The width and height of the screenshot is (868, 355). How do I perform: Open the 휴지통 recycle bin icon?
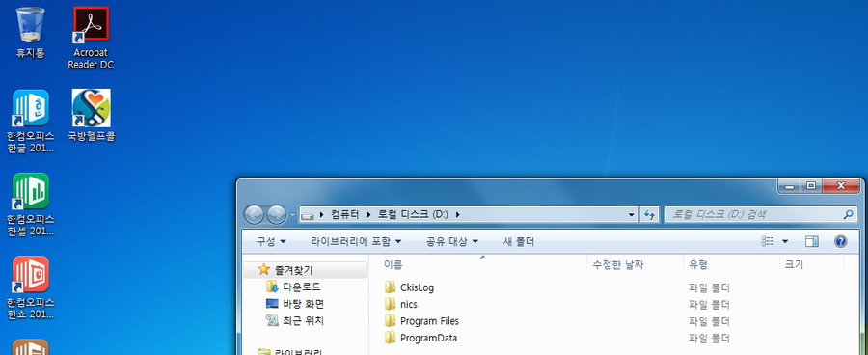(x=31, y=33)
